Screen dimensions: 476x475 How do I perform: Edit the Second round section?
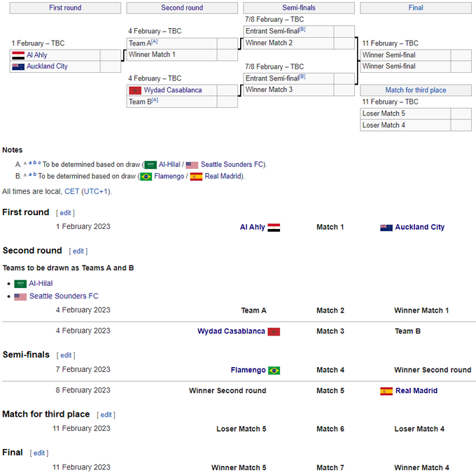point(78,252)
